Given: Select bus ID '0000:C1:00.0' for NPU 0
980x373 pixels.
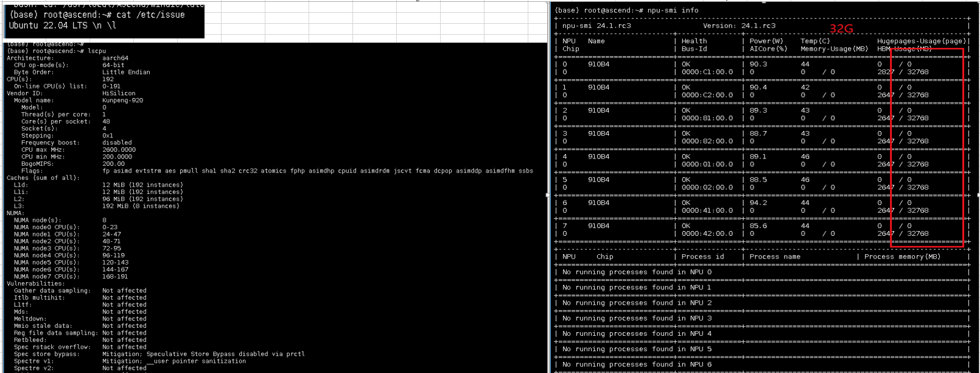Looking at the screenshot, I should [x=707, y=72].
